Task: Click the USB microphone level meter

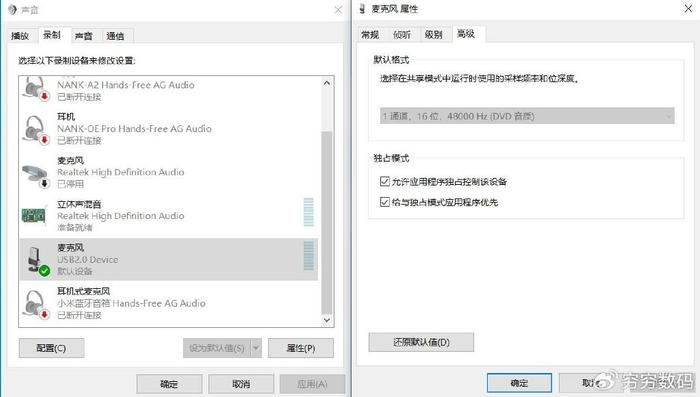Action: (x=308, y=255)
